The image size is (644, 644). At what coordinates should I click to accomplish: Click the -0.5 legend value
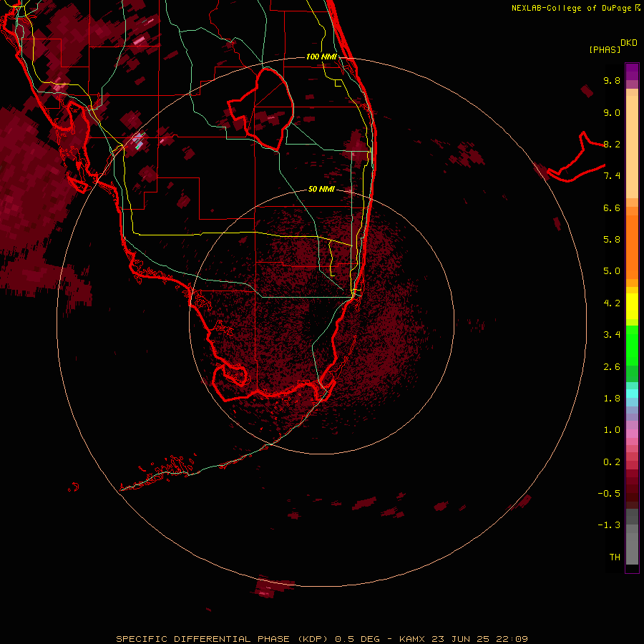click(609, 494)
